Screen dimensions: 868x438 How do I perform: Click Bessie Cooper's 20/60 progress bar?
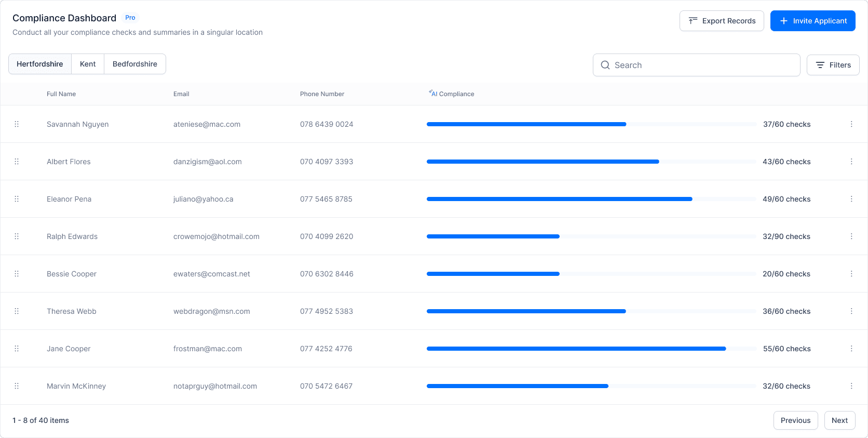pos(591,274)
